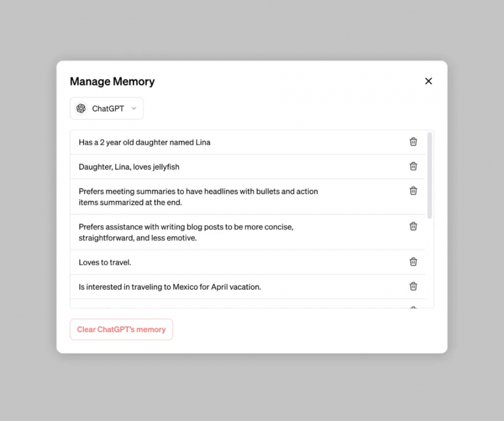Click "Clear ChatGPT's memory" button
The height and width of the screenshot is (421, 504).
(121, 329)
